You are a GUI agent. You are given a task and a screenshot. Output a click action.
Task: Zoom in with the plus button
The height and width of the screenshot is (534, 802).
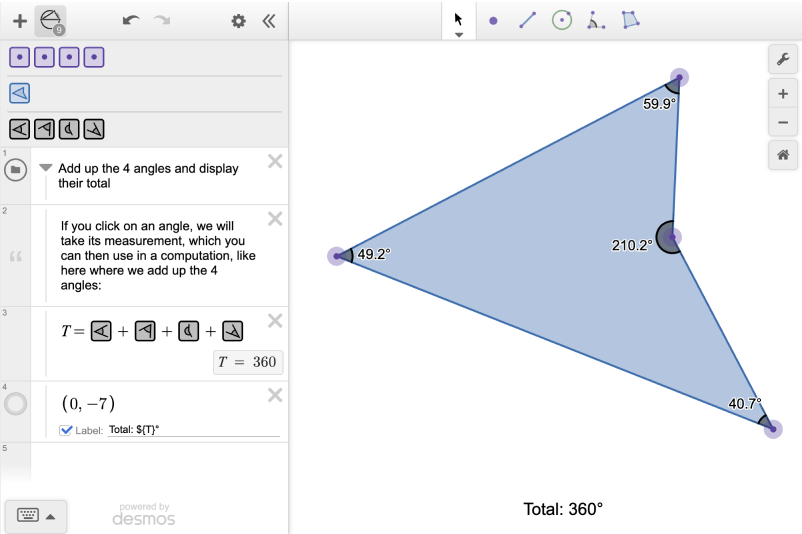click(783, 94)
